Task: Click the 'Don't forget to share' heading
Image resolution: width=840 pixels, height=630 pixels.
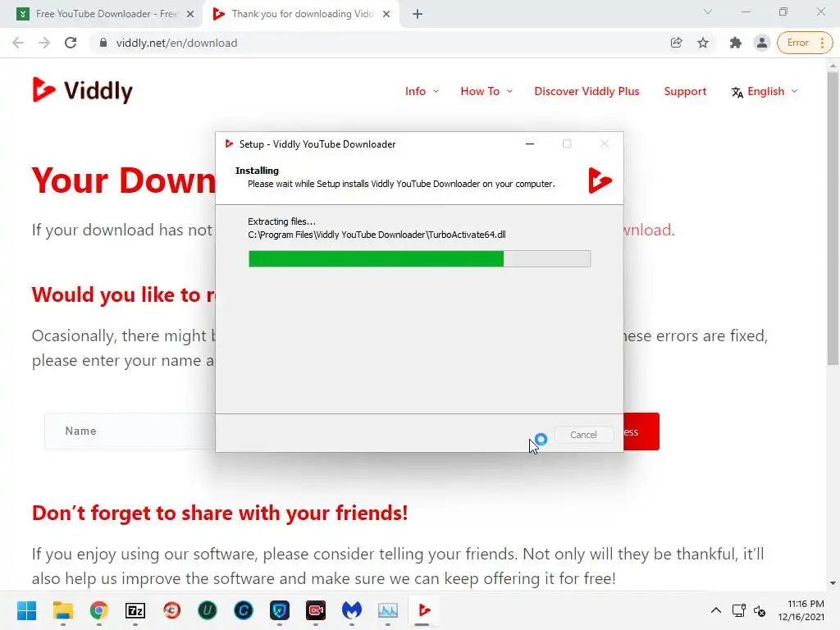Action: tap(220, 513)
